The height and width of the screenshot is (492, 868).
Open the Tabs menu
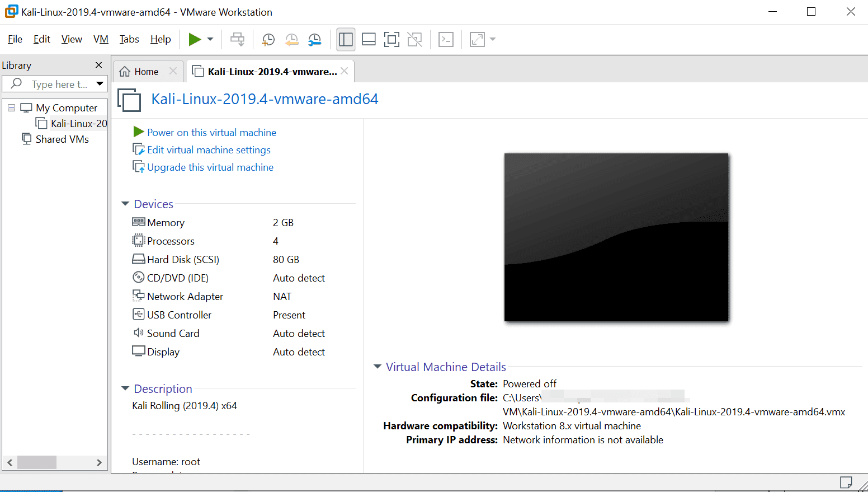(129, 39)
